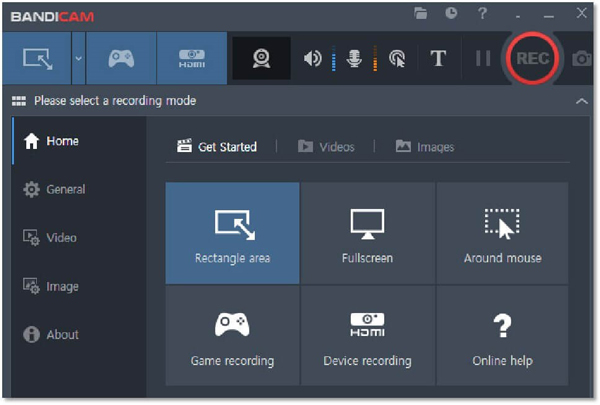Image resolution: width=600 pixels, height=405 pixels.
Task: Collapse the recording mode panel chevron
Action: (x=582, y=101)
